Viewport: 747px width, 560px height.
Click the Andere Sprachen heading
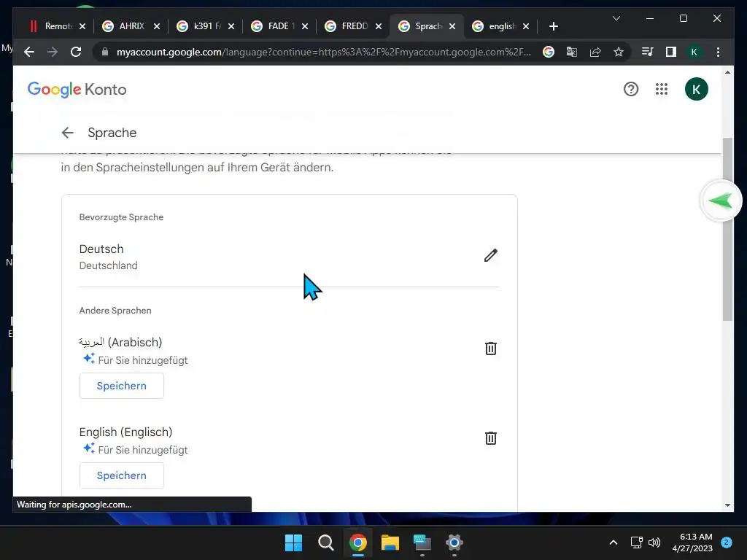(115, 311)
